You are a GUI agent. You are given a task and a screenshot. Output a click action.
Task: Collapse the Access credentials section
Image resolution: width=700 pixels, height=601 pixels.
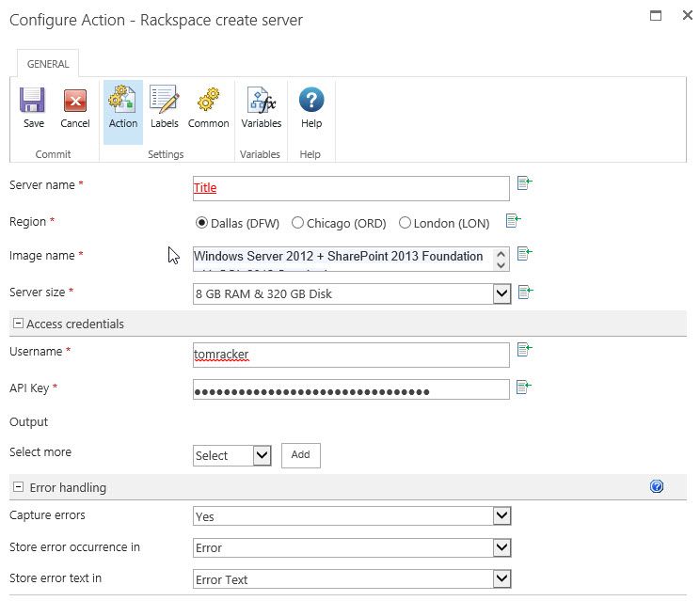pos(18,323)
